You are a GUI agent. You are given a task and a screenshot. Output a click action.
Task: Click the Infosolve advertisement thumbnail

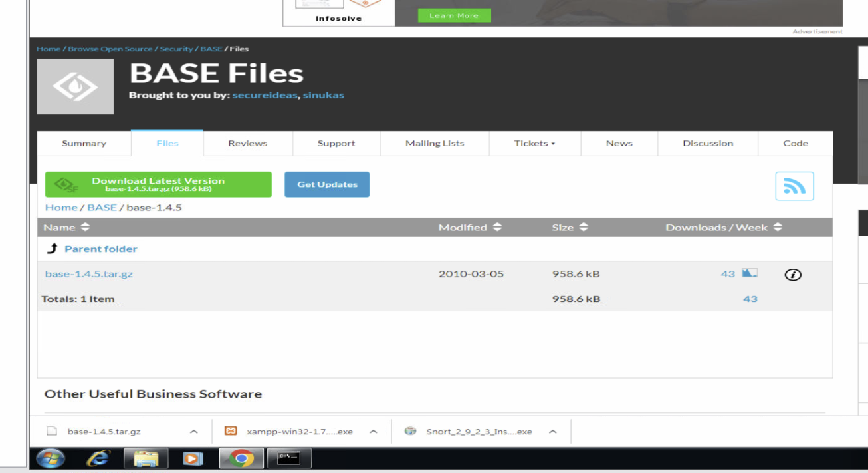click(339, 13)
